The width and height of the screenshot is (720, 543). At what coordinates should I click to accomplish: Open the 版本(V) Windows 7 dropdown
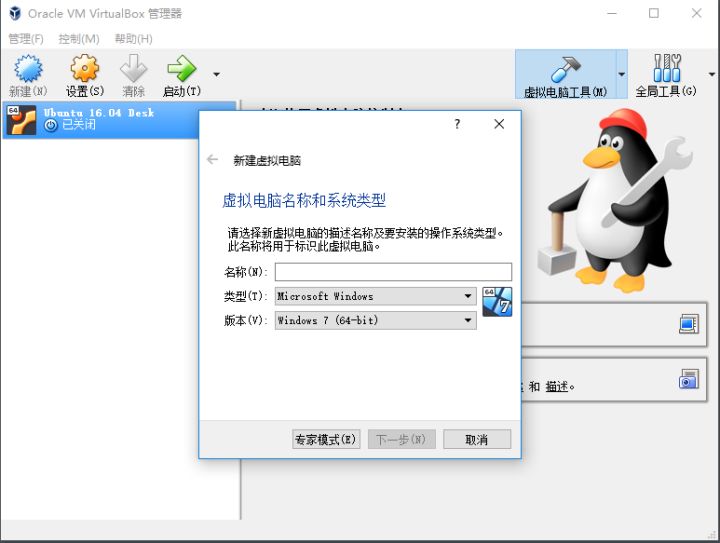(376, 320)
